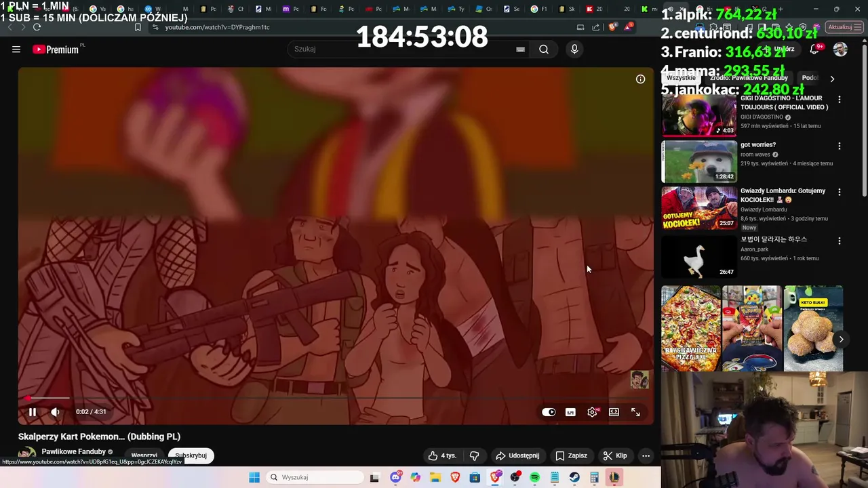Screen dimensions: 868x488
Task: Toggle subtitles on the player
Action: (x=570, y=412)
